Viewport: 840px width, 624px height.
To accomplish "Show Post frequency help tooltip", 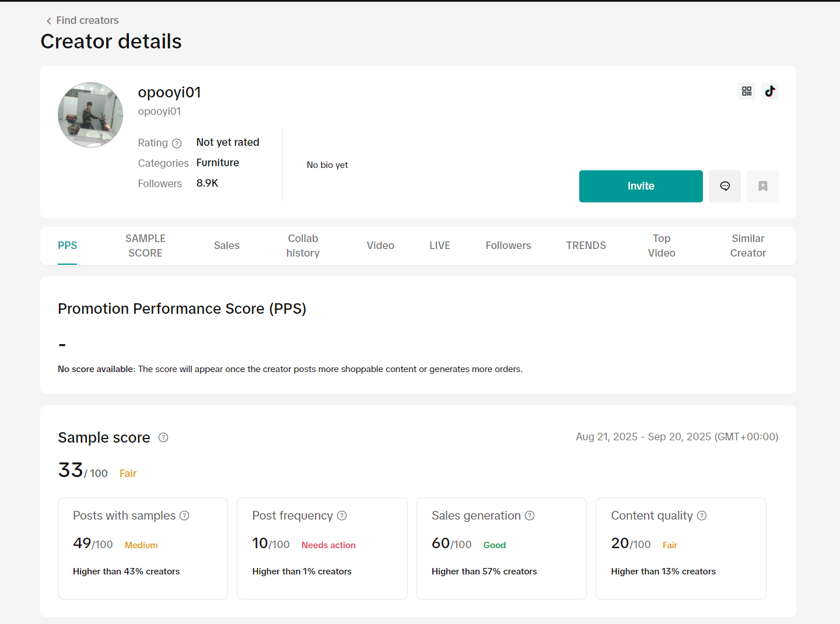I will point(342,516).
